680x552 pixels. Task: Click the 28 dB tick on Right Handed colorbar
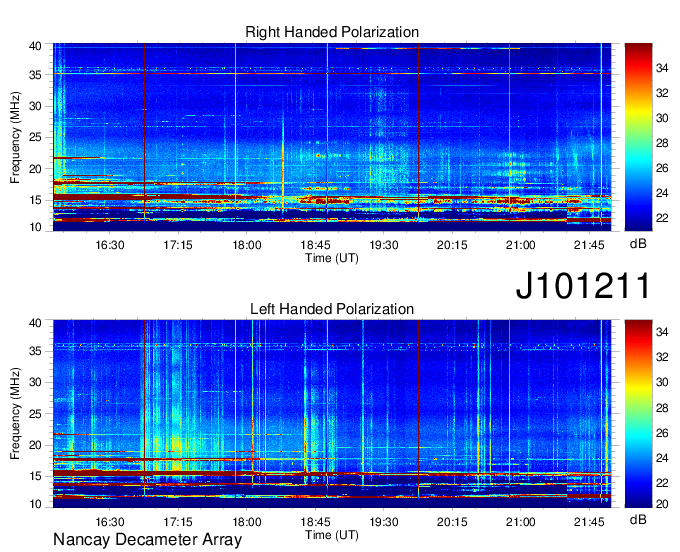coord(662,143)
